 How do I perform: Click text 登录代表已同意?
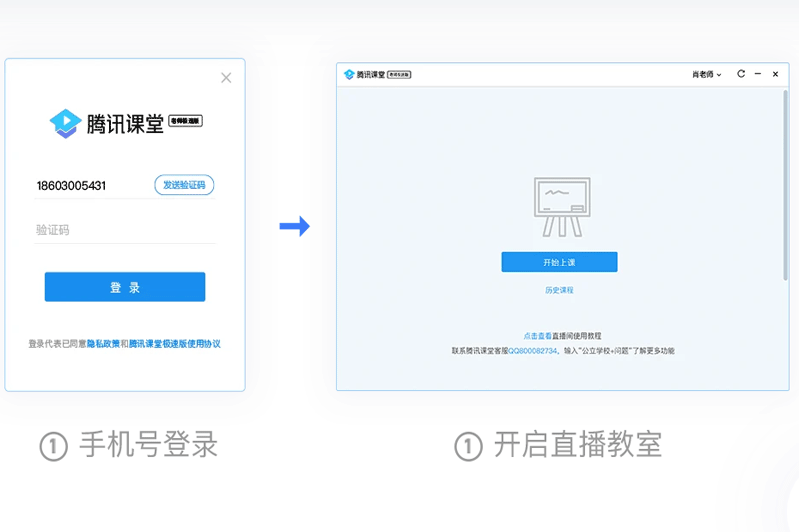click(57, 344)
